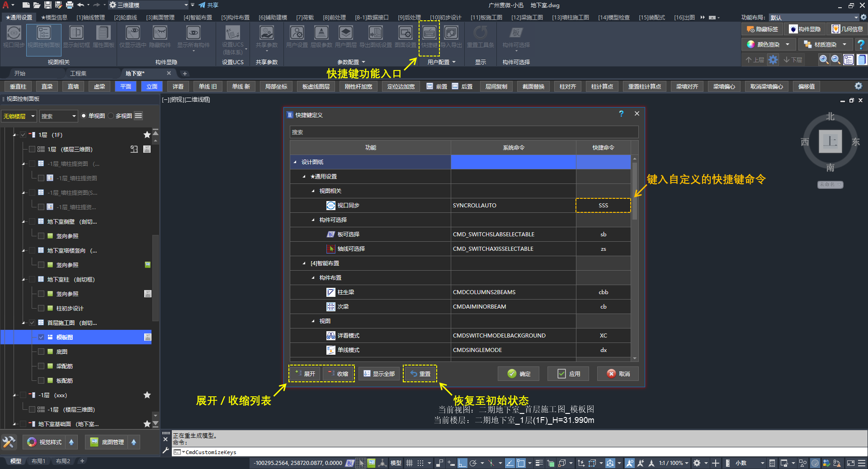868x469 pixels.
Task: Open the 无锁楼层 dropdown
Action: (19, 116)
